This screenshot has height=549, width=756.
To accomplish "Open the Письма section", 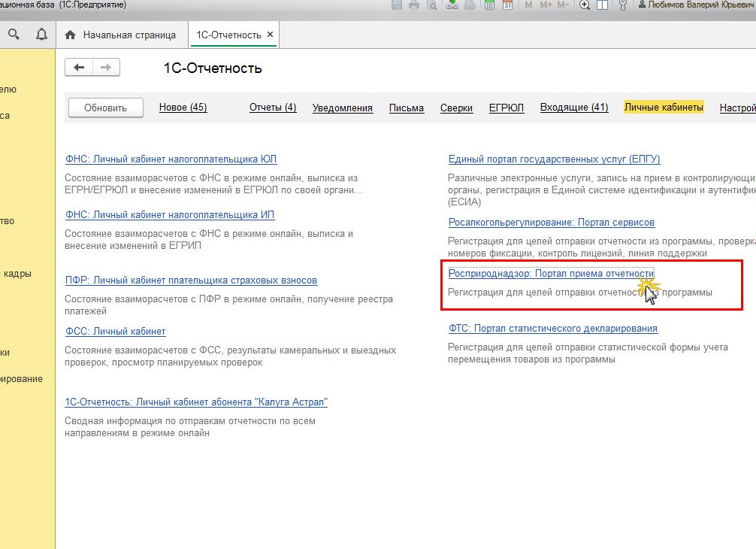I will pos(407,108).
